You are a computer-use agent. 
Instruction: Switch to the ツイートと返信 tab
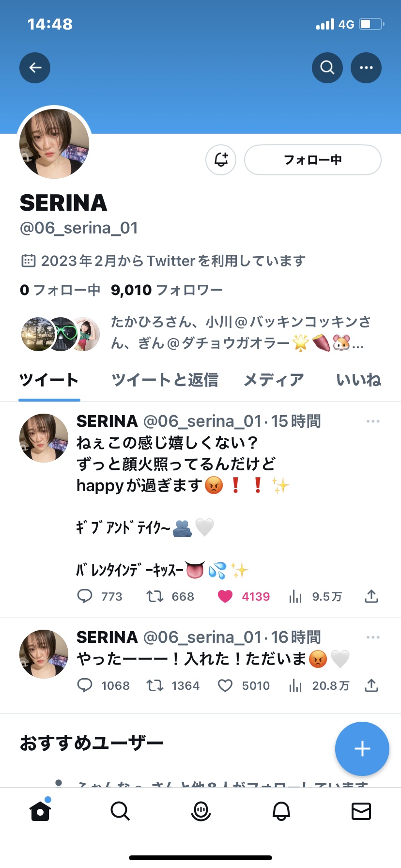165,380
